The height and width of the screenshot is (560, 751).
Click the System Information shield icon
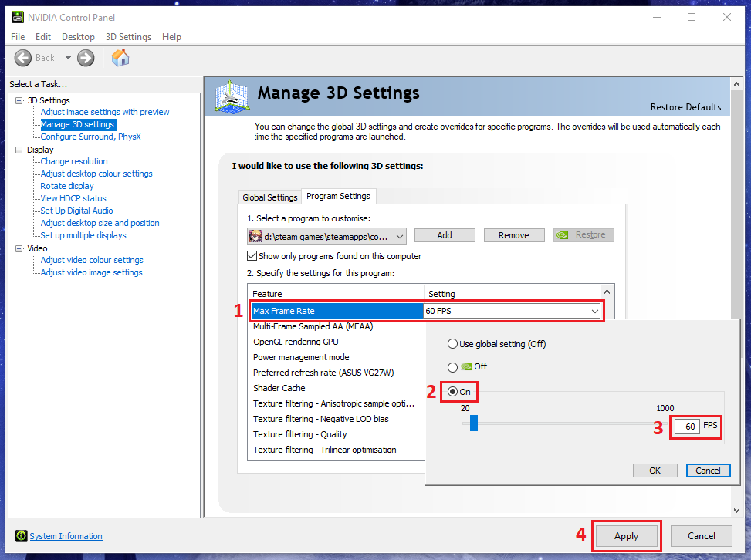coord(22,536)
